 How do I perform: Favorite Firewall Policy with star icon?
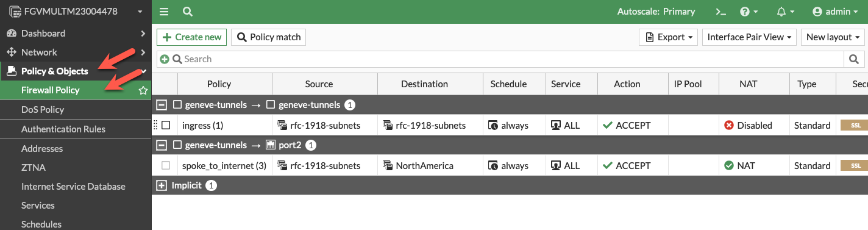tap(143, 90)
